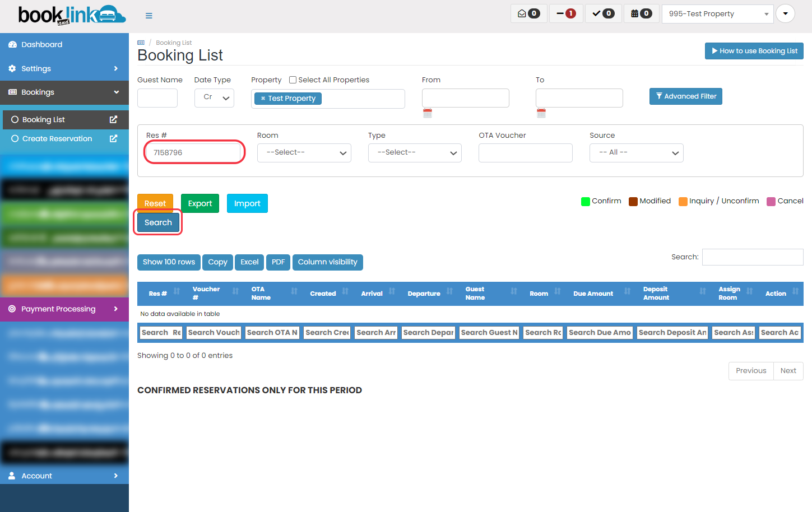Screen dimensions: 812x512
Task: Open the envelope messages counter
Action: click(529, 13)
